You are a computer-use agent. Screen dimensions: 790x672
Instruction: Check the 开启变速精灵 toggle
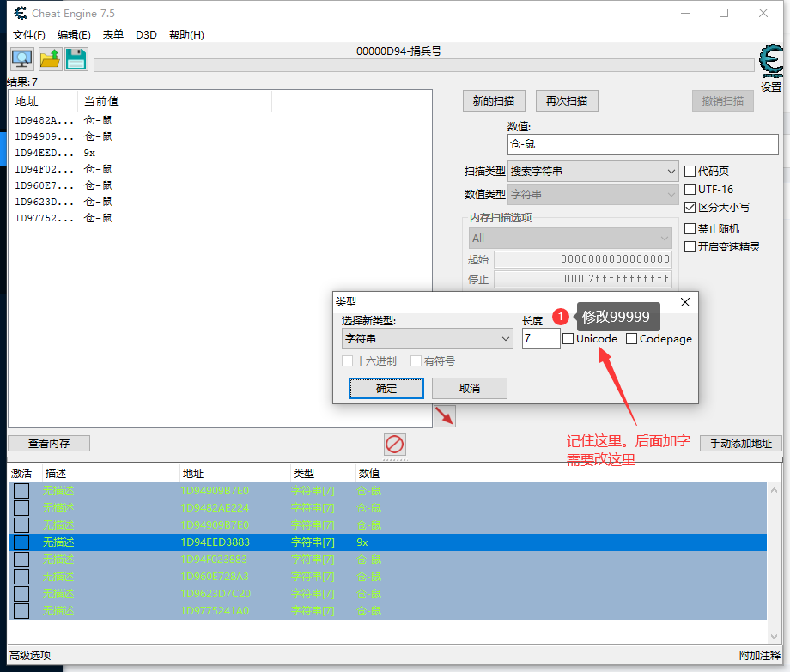tap(690, 246)
